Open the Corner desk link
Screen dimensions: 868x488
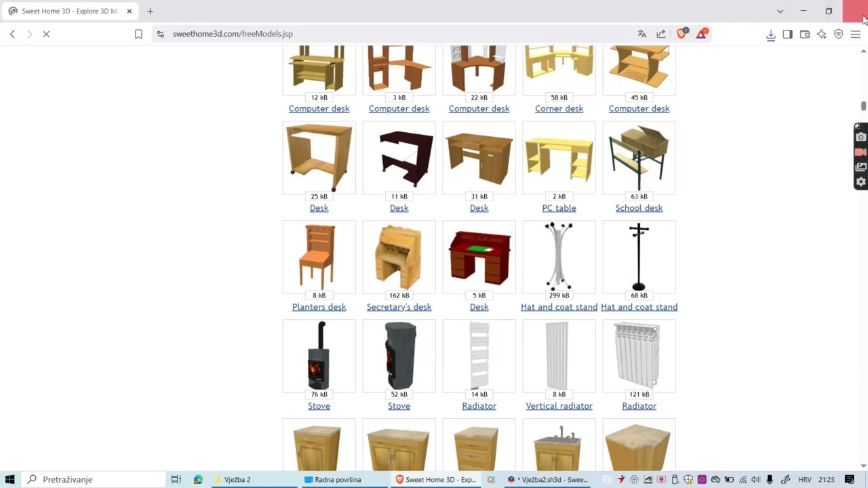click(559, 108)
